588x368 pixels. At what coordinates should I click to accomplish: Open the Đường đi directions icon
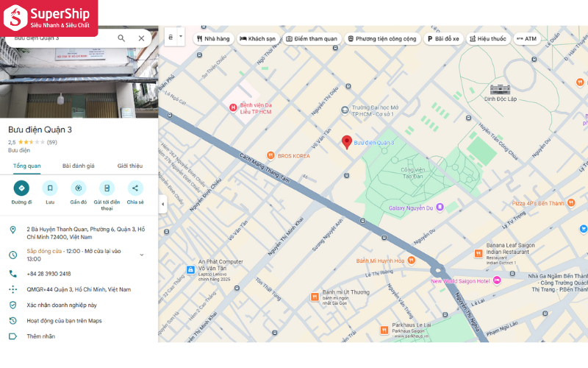[x=21, y=188]
